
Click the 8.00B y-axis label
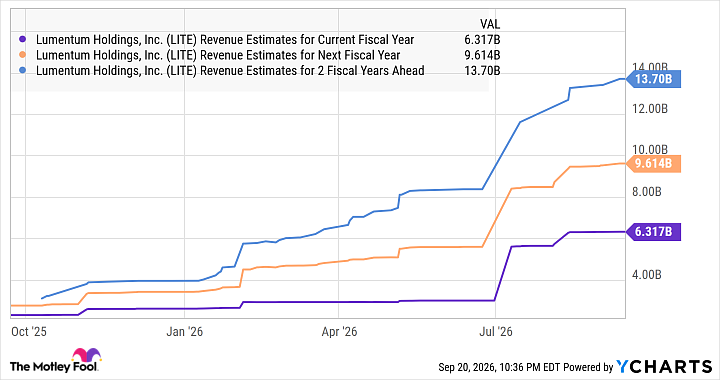point(647,191)
